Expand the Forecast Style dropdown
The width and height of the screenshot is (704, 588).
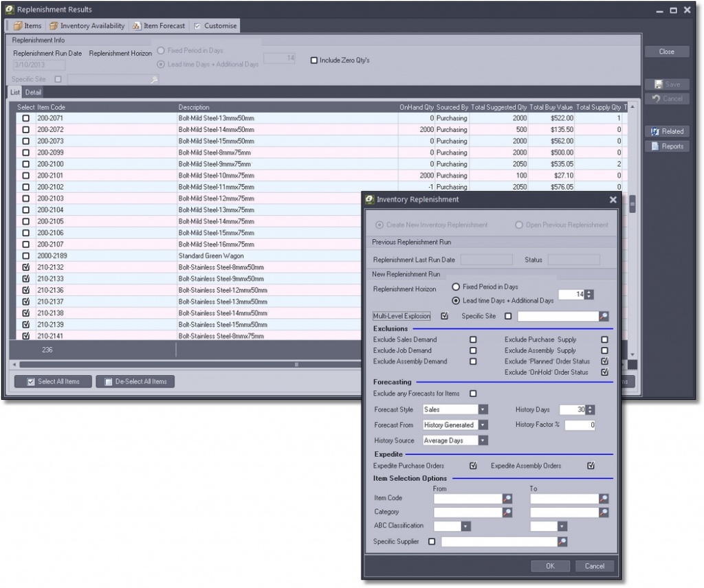(483, 409)
